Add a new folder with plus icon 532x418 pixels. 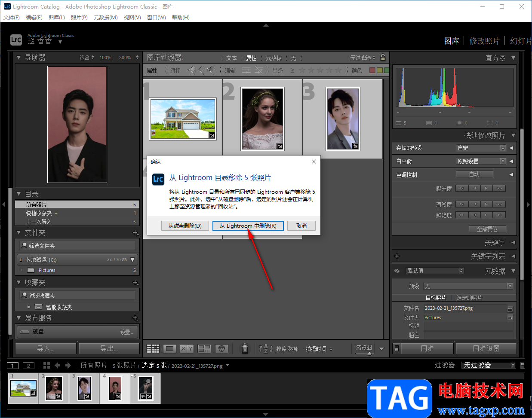point(135,232)
